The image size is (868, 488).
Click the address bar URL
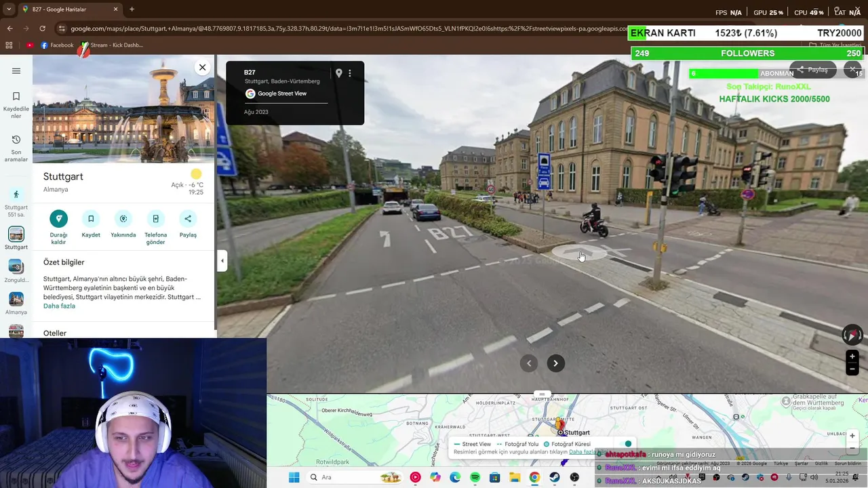tap(349, 28)
